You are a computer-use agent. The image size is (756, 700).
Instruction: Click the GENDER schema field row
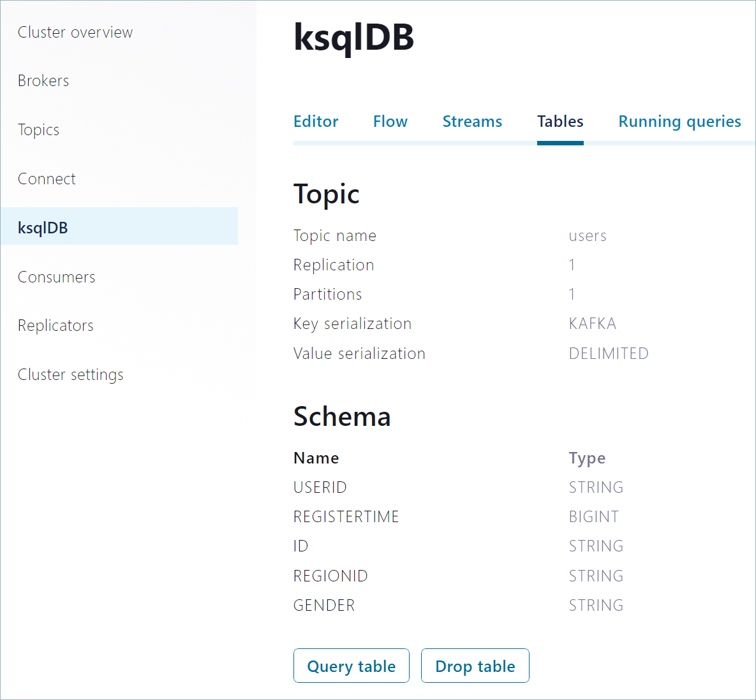[x=324, y=606]
